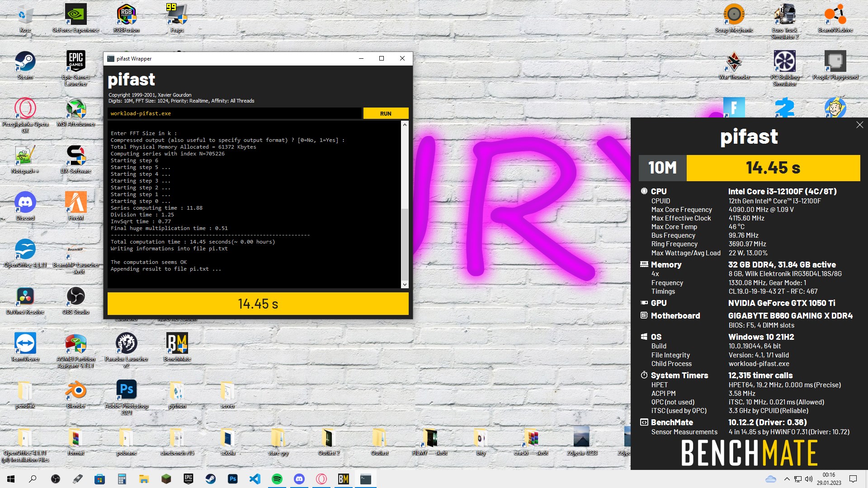The image size is (868, 488).
Task: Open the Epic Games Launcher desktop icon
Action: coord(76,68)
